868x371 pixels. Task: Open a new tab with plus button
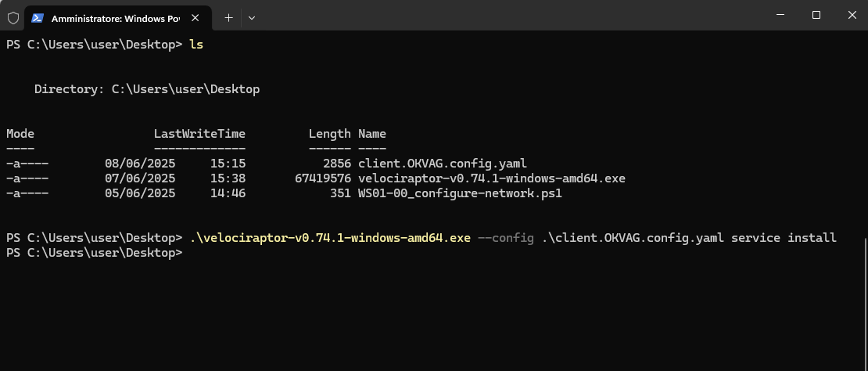pos(228,18)
